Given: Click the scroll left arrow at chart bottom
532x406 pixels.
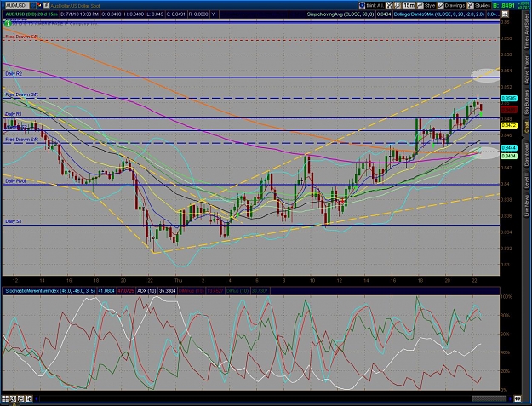Looking at the screenshot, I should click(37, 398).
